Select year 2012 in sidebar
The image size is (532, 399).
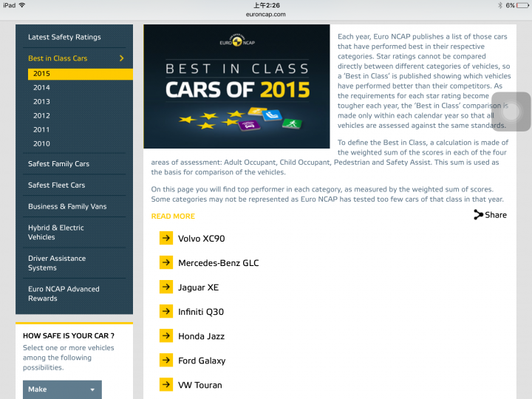pos(41,116)
